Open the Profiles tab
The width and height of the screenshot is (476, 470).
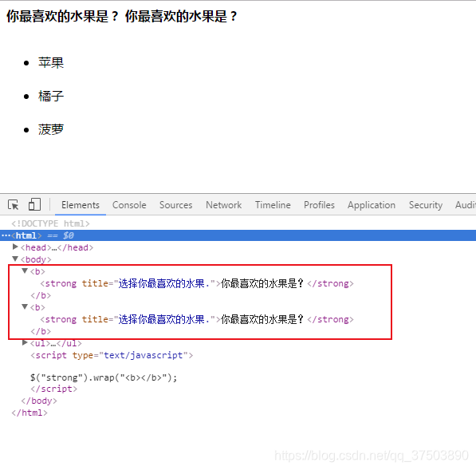pos(319,205)
